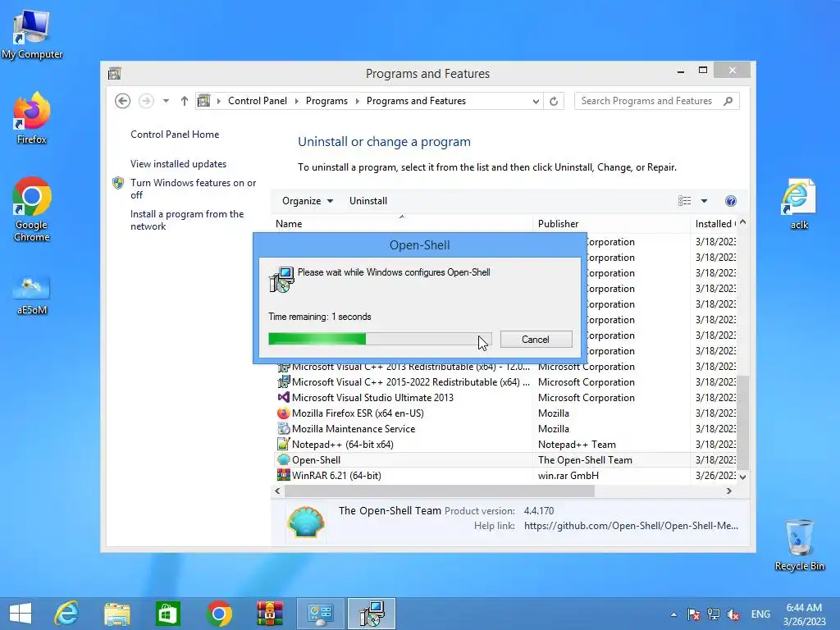Screen dimensions: 840x630
Task: Open WinRAR from the taskbar
Action: click(269, 614)
